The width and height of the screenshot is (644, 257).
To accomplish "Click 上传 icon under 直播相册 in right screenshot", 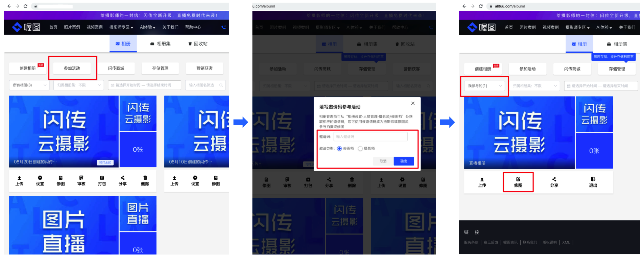I will coord(482,179).
